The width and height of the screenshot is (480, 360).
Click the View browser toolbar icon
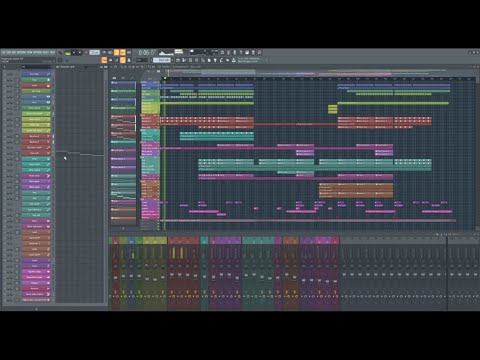202,60
